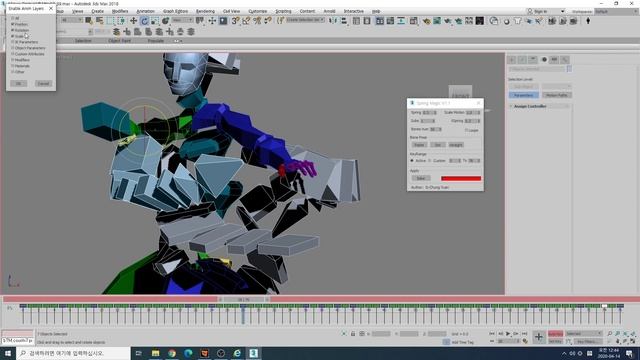The height and width of the screenshot is (360, 640).
Task: Check Custom Attributes in Enable Anim Layers
Action: point(13,53)
